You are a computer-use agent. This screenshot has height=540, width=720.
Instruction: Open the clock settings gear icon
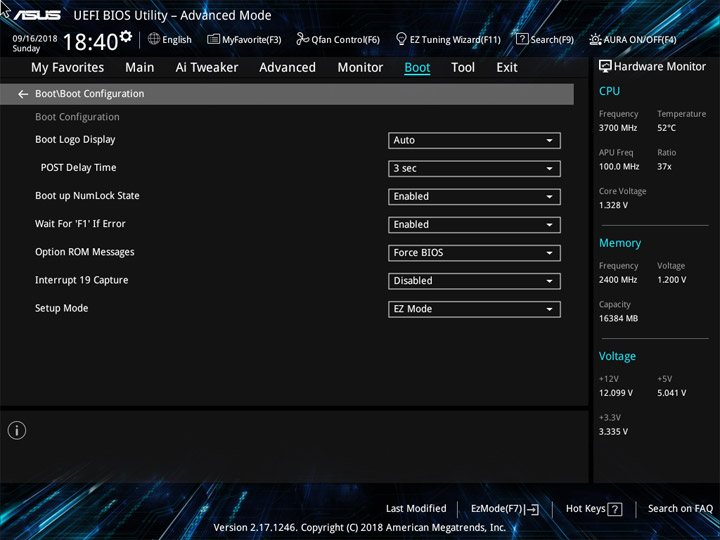pos(125,36)
